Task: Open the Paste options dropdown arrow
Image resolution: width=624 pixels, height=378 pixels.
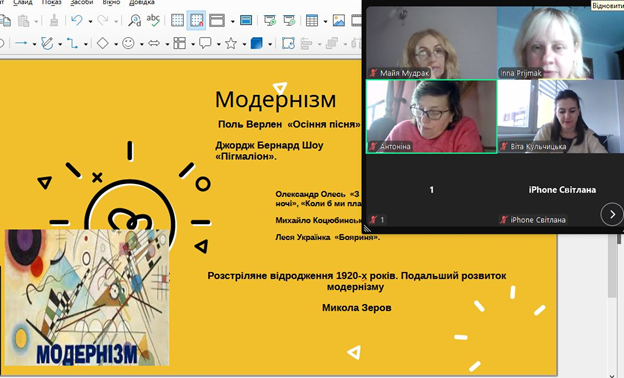Action: coord(36,21)
